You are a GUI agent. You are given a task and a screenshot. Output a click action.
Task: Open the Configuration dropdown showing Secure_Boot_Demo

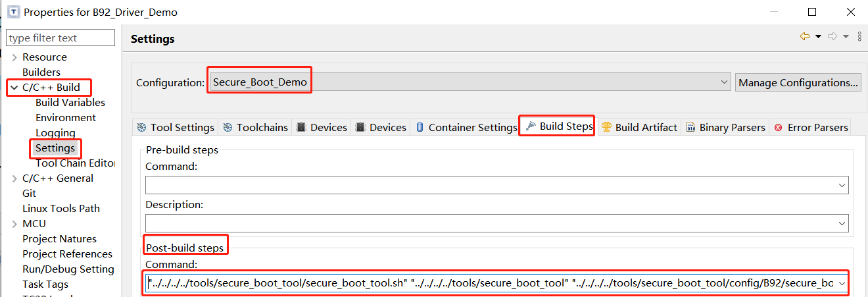pos(470,82)
